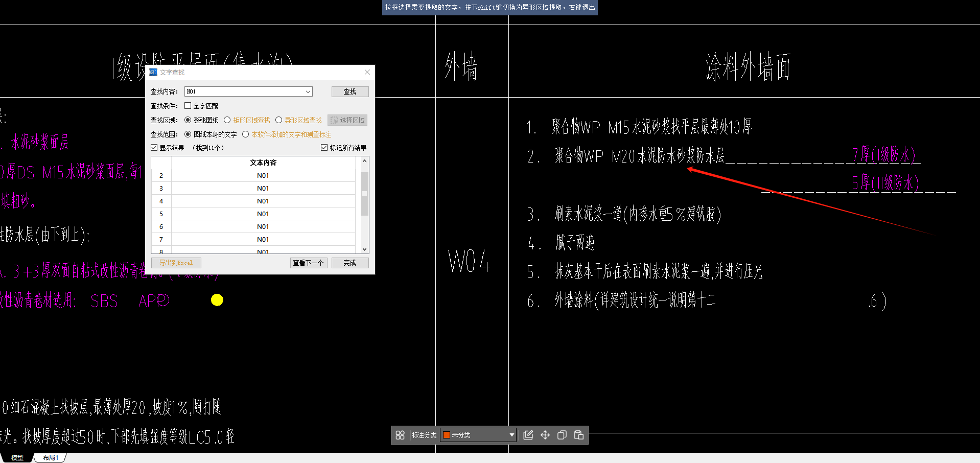
Task: Open the 未分类 classification dropdown
Action: tap(511, 435)
